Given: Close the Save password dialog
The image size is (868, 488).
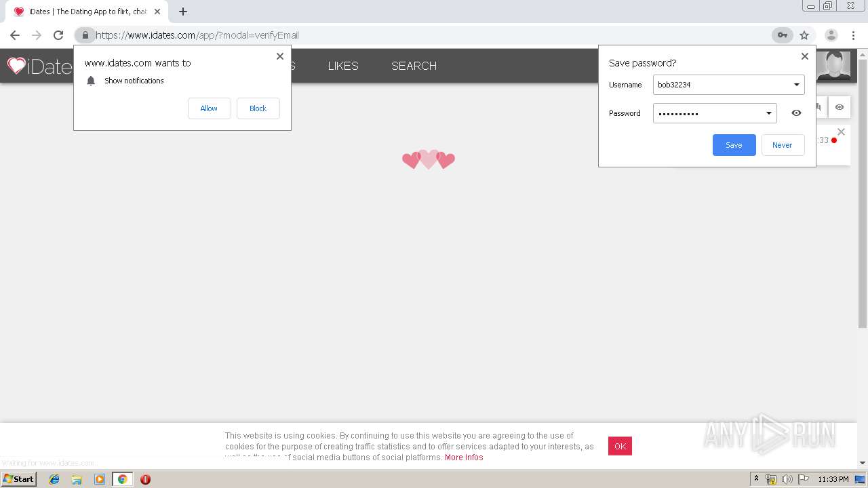Looking at the screenshot, I should point(805,56).
